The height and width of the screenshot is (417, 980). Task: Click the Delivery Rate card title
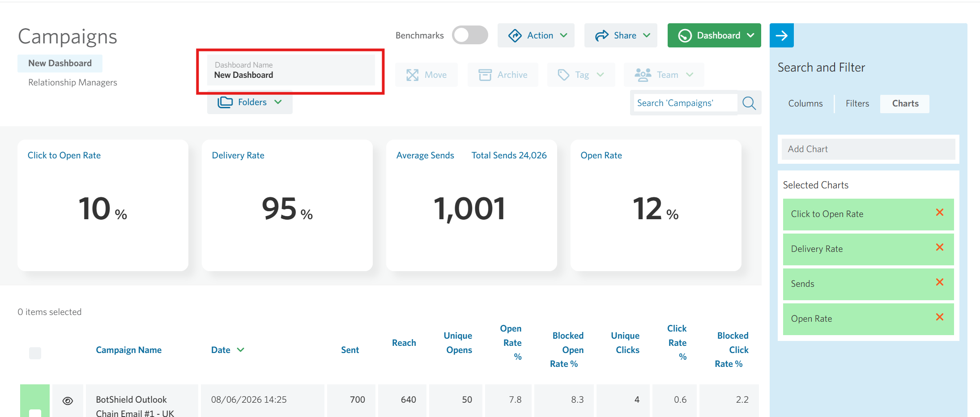tap(238, 155)
